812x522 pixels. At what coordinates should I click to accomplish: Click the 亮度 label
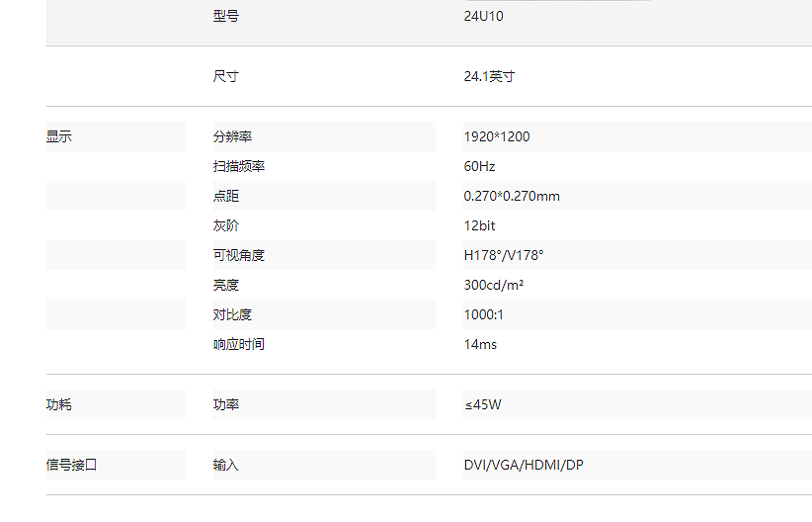(x=226, y=285)
